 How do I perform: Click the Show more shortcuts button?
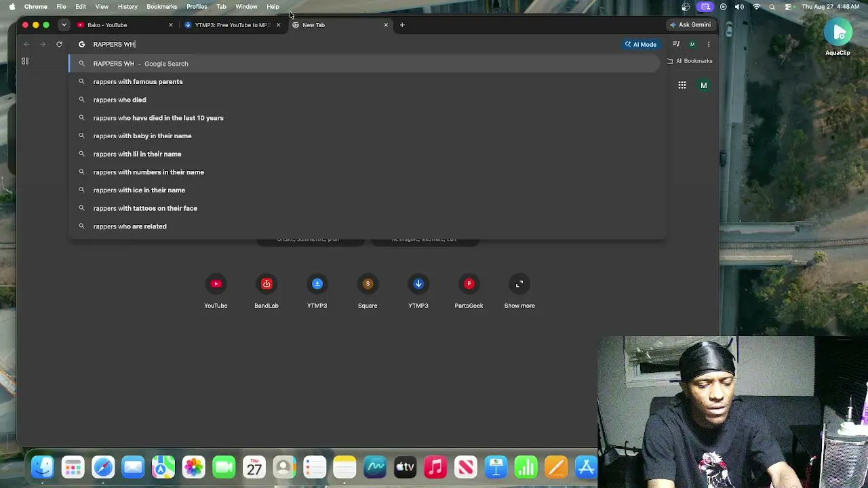[519, 291]
